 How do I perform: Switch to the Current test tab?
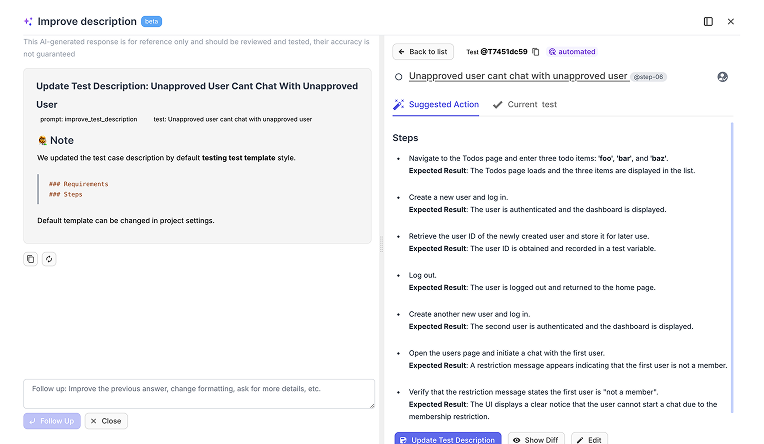click(525, 104)
